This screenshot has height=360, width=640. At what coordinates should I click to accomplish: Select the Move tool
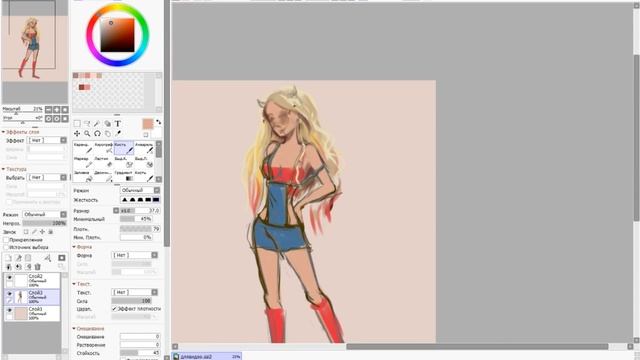pos(77,133)
